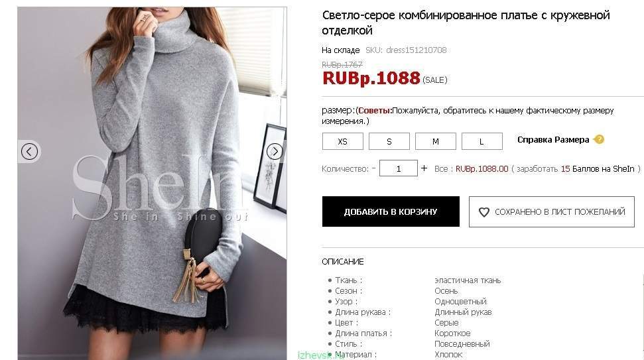This screenshot has width=644, height=360.
Task: Go to next product photo arrow
Action: tap(275, 151)
